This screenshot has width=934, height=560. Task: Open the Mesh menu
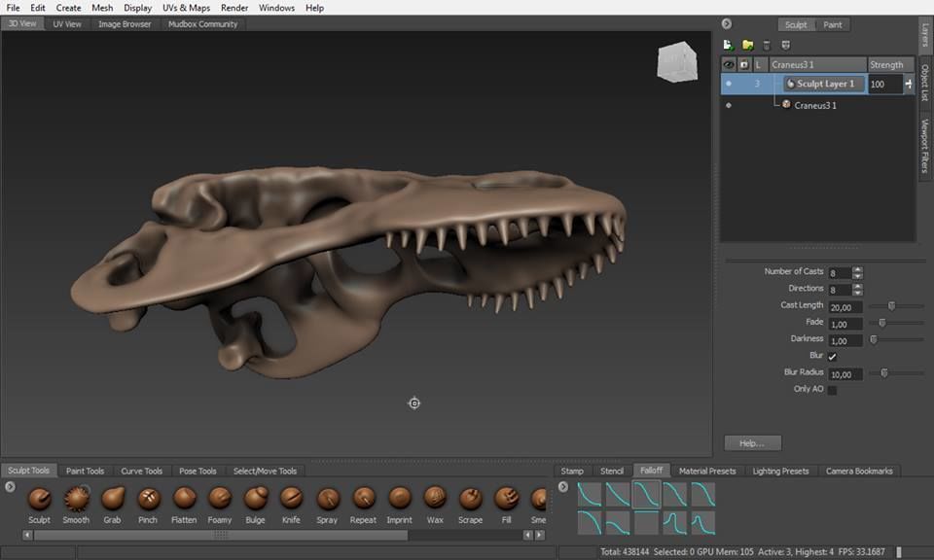pyautogui.click(x=102, y=8)
